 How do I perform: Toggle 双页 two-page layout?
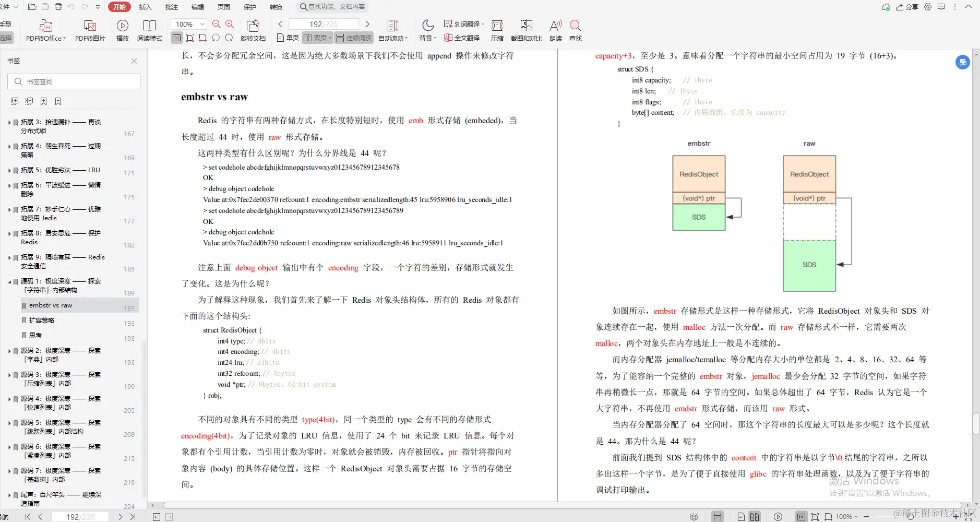(x=317, y=38)
